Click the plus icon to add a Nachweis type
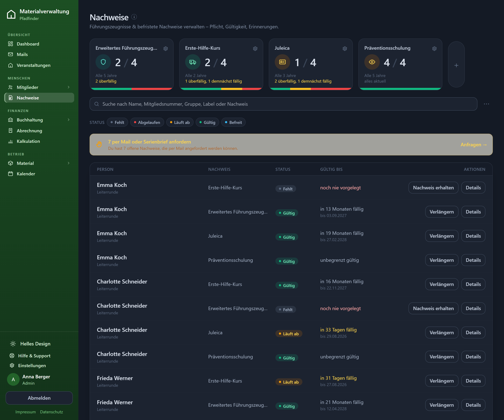Viewport: 504px width, 420px height. click(x=456, y=65)
